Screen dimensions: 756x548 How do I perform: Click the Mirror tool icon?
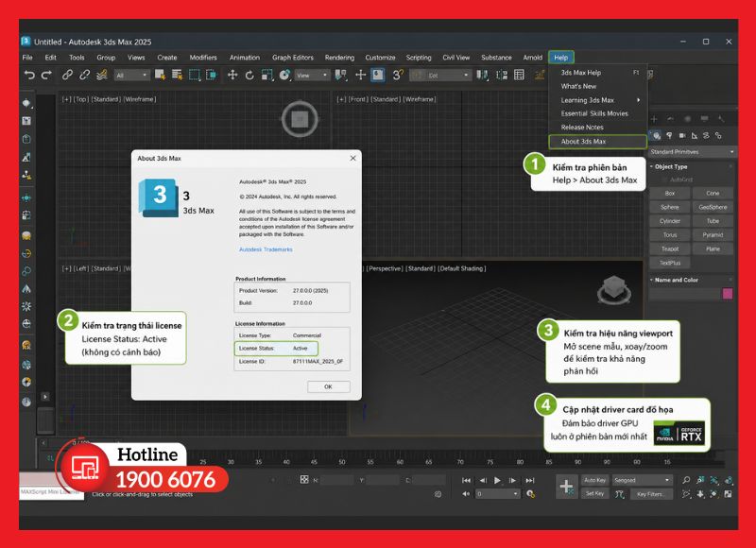tap(482, 75)
